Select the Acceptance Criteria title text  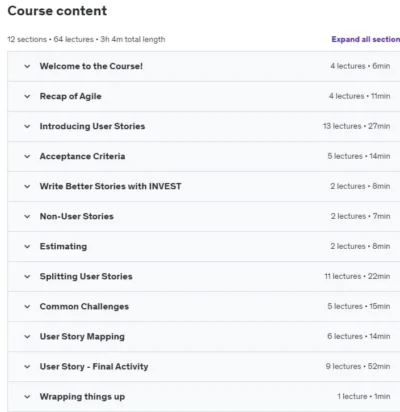82,156
